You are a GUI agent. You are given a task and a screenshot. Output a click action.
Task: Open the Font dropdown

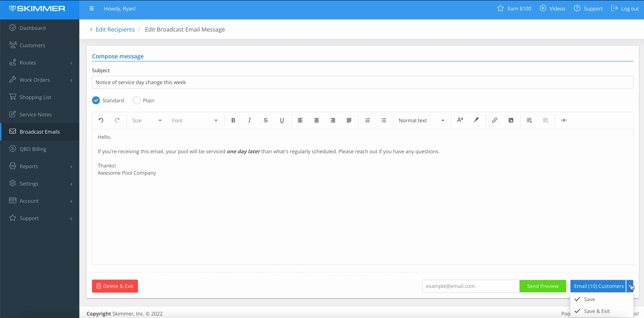click(195, 120)
